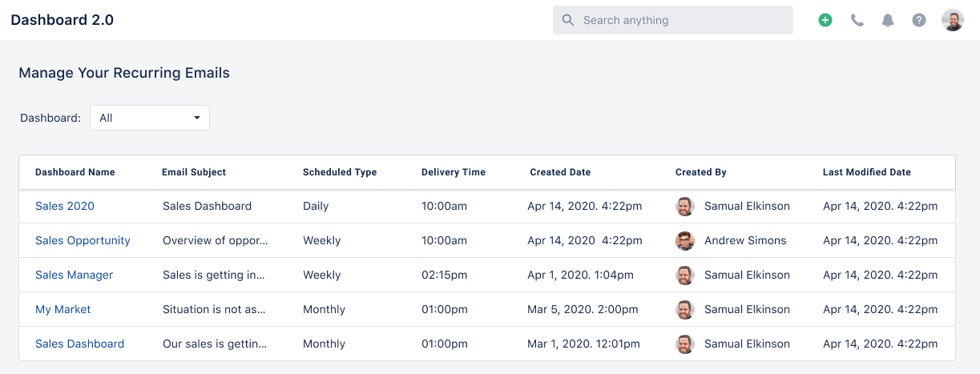Click the magnifier icon in search bar
980x374 pixels.
(568, 20)
